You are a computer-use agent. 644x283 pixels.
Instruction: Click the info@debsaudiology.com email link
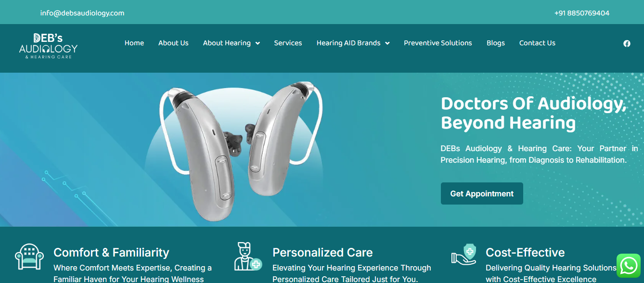[82, 13]
